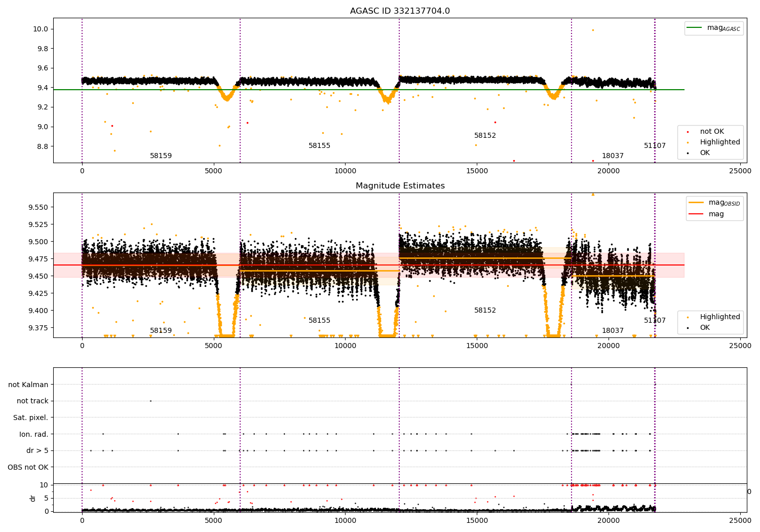Click the 'OBS not OK' axis label
Image resolution: width=760 pixels, height=532 pixels.
click(28, 467)
